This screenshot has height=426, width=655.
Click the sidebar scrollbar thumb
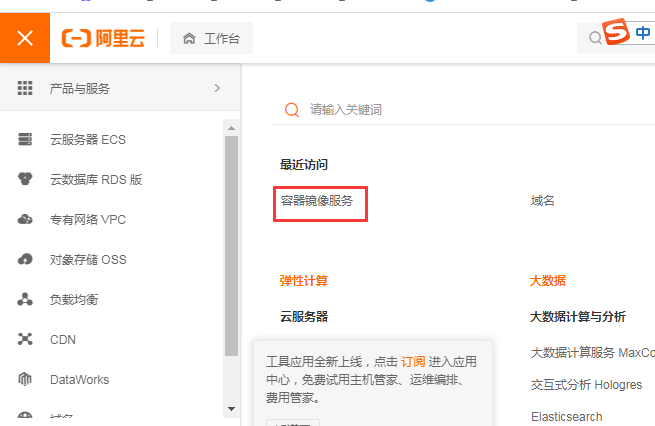pyautogui.click(x=231, y=246)
